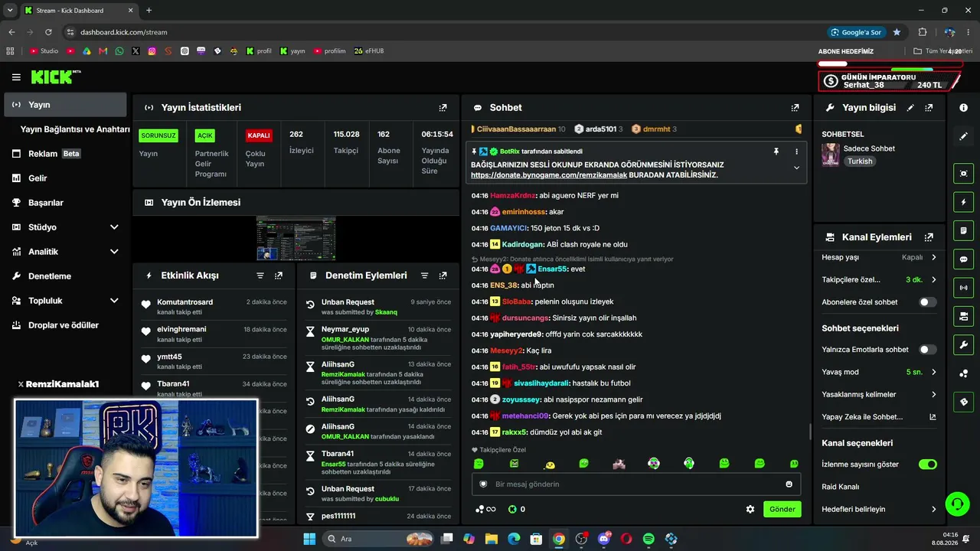Open the Windows Start menu
This screenshot has width=980, height=551.
[x=309, y=539]
